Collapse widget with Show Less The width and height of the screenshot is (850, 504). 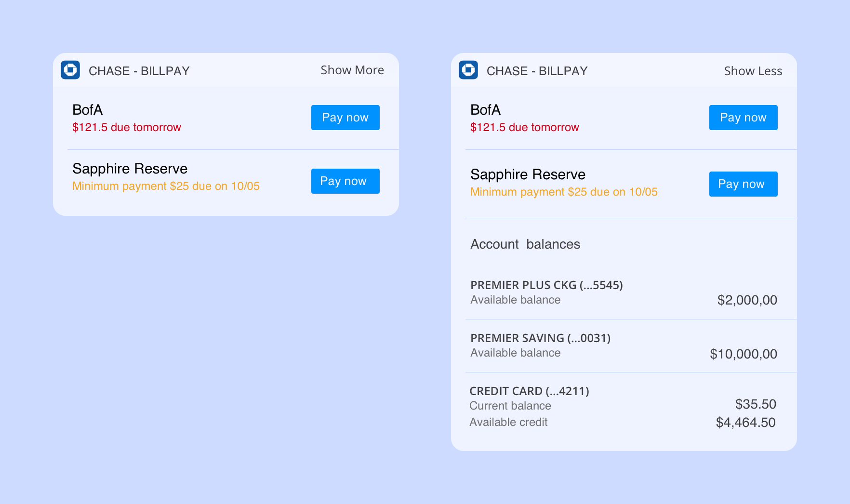pos(753,71)
